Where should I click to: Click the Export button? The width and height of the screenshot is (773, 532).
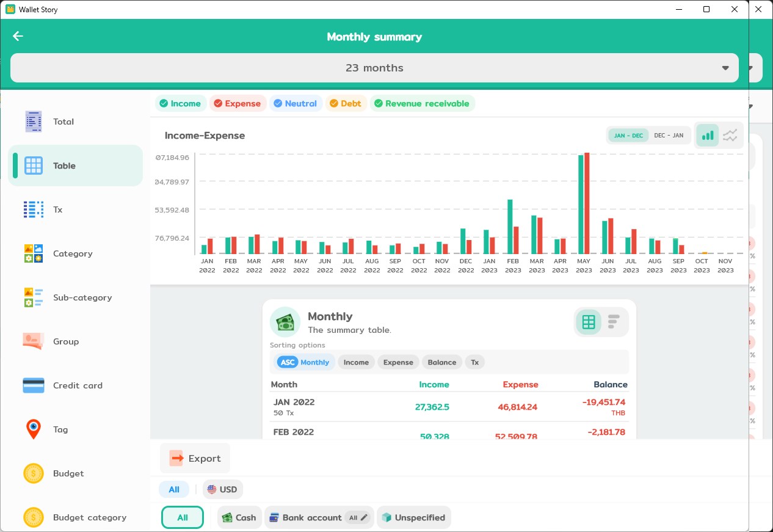195,458
